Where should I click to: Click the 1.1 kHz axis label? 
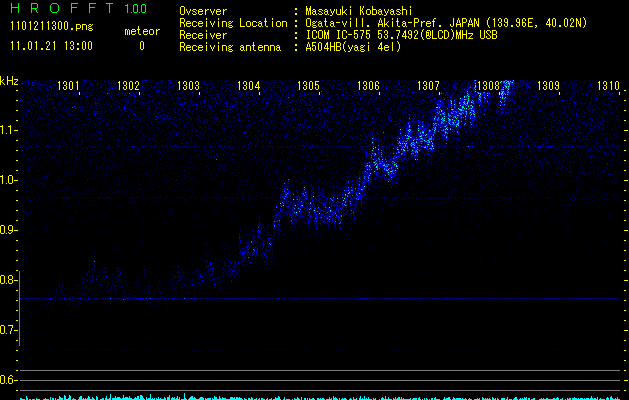coord(8,130)
